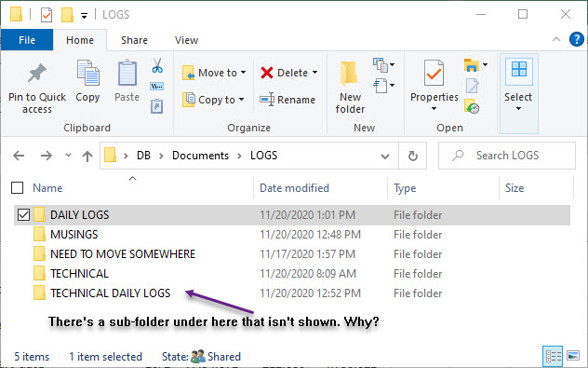Open Customize Quick Access Toolbar dropdown

85,16
